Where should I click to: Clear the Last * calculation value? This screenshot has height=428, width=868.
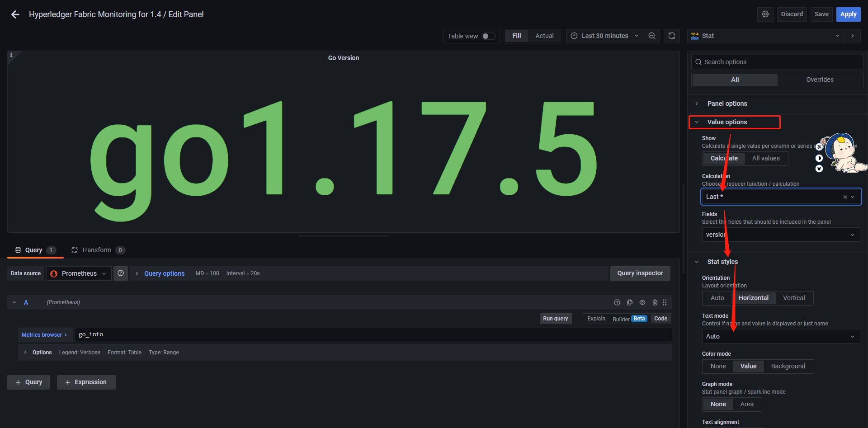tap(845, 197)
